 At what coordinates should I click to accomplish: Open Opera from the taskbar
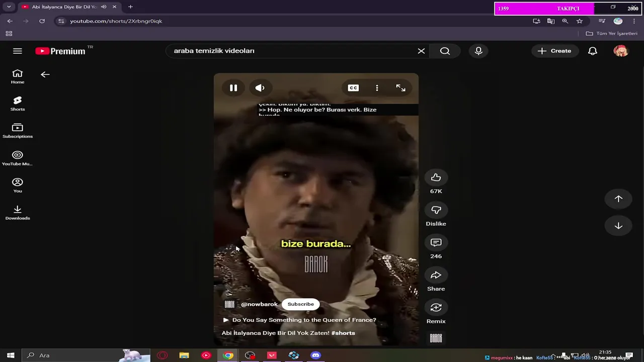[162, 355]
